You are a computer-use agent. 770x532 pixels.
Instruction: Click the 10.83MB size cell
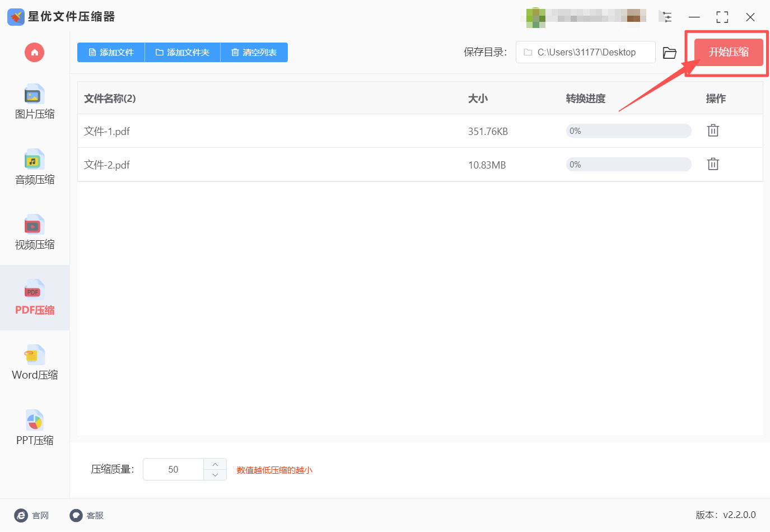point(487,165)
